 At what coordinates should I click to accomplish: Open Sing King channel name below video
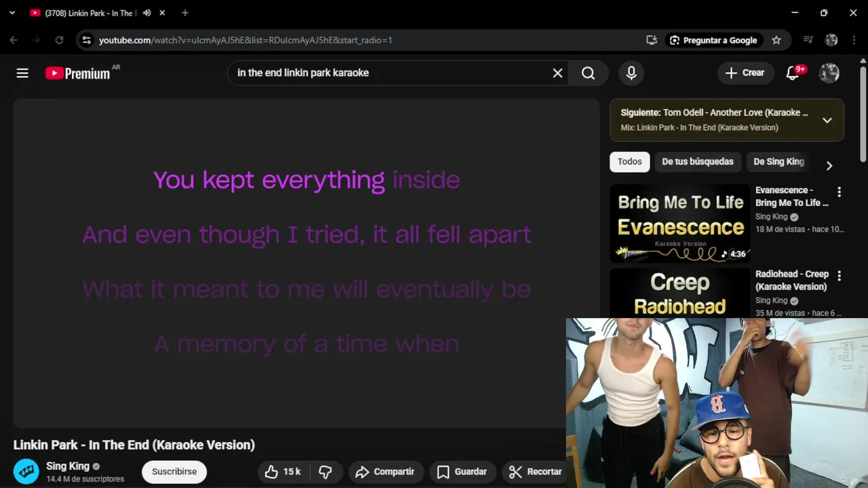pos(68,466)
